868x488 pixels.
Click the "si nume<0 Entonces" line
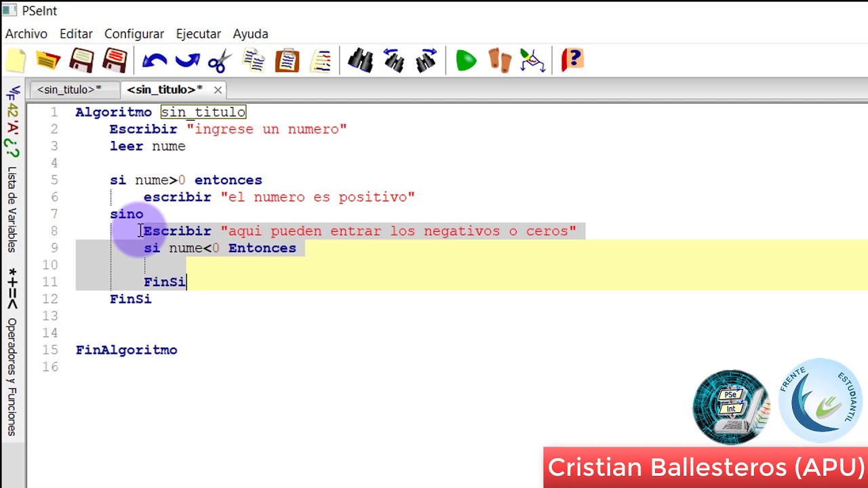pyautogui.click(x=220, y=247)
